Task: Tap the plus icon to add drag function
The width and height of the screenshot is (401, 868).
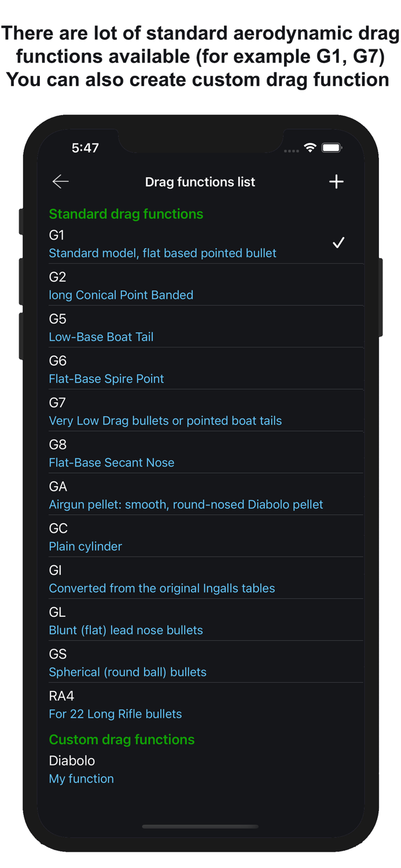Action: pos(336,181)
